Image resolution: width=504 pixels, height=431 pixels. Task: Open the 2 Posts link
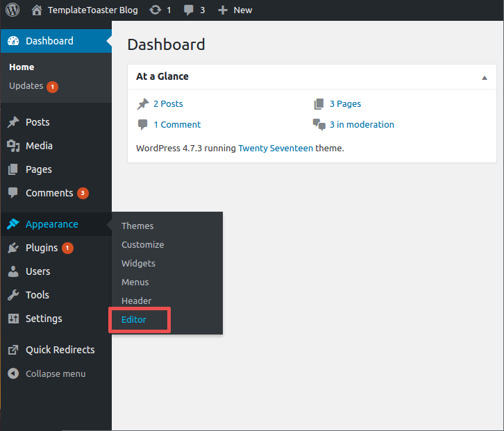(168, 103)
